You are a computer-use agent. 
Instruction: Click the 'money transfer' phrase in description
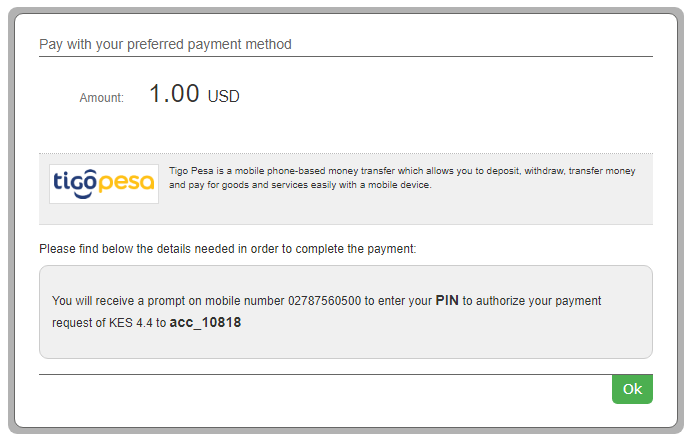click(x=362, y=171)
